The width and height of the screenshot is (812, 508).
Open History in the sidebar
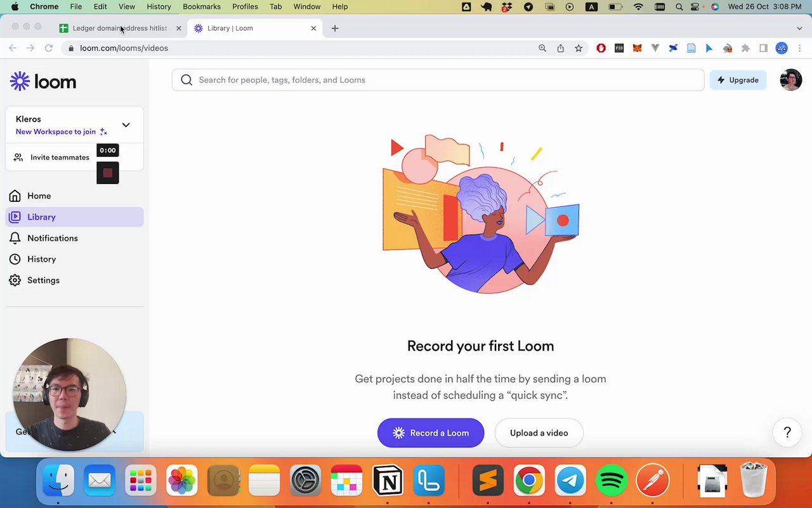pos(75,259)
